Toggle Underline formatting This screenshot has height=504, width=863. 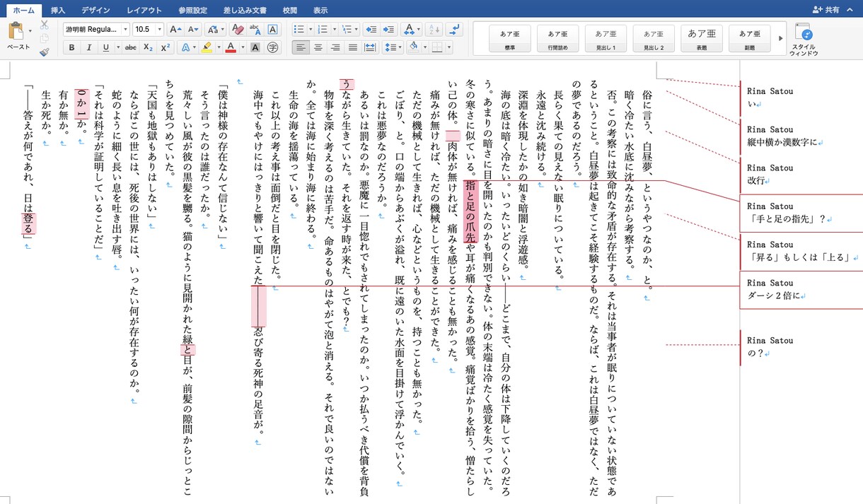(105, 47)
